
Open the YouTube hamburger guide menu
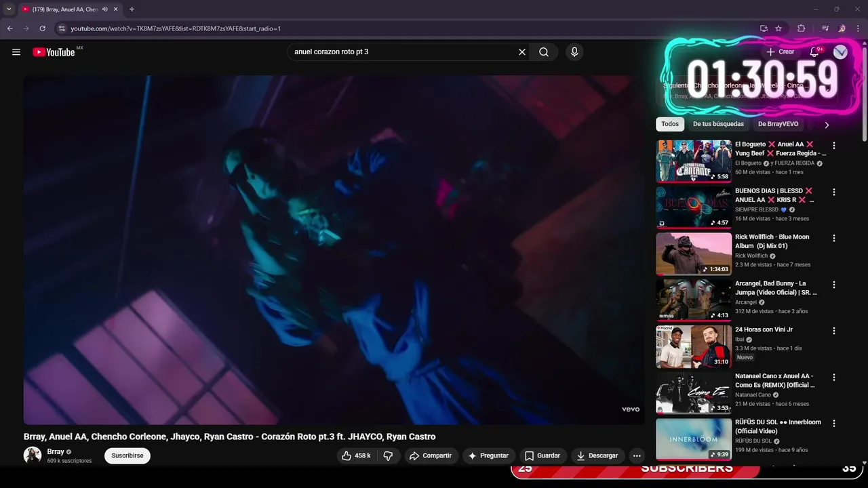(16, 52)
